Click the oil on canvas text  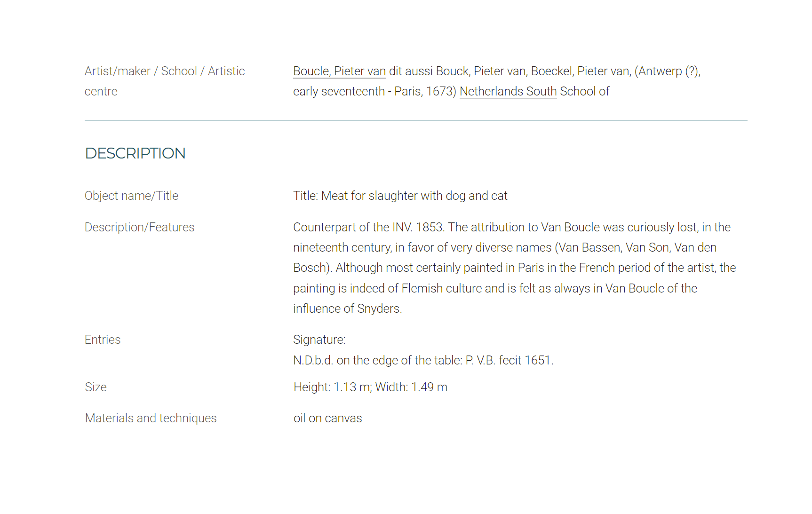pos(328,418)
